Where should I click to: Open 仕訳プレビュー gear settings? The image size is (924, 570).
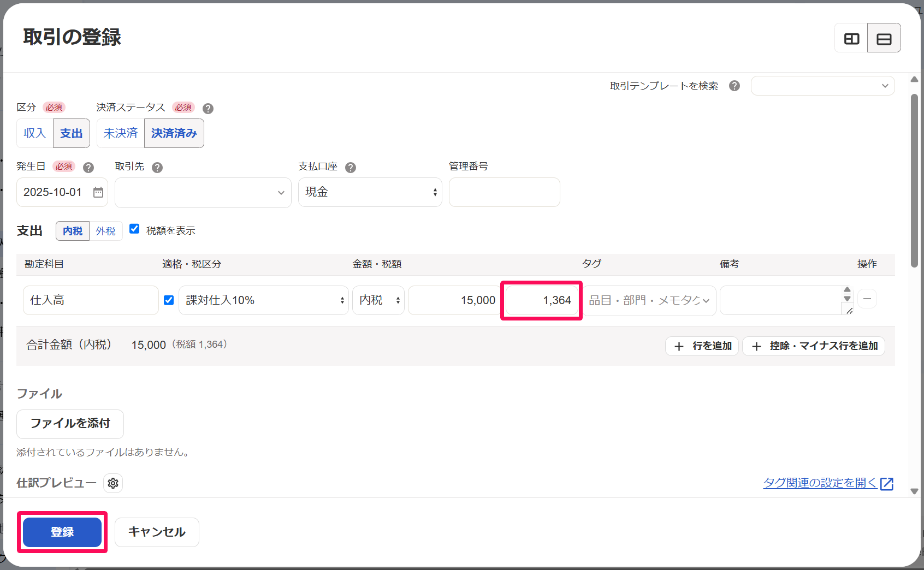(x=113, y=483)
